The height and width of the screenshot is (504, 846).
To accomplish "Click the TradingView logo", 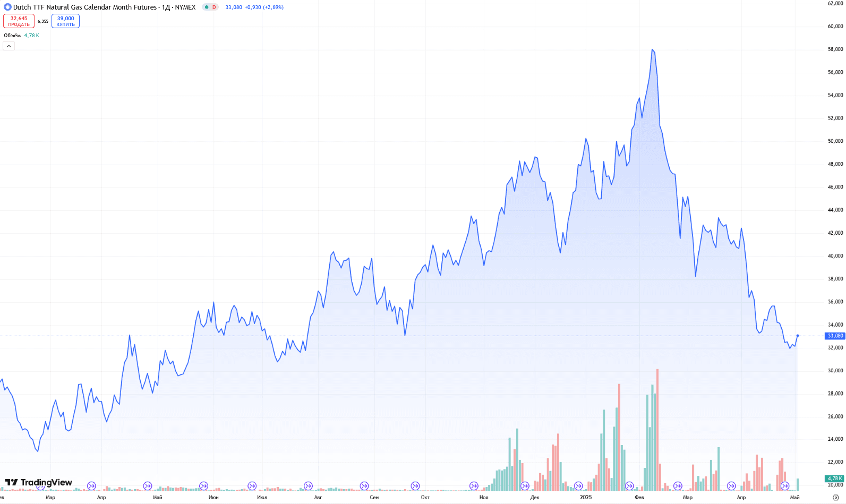I will tap(39, 482).
